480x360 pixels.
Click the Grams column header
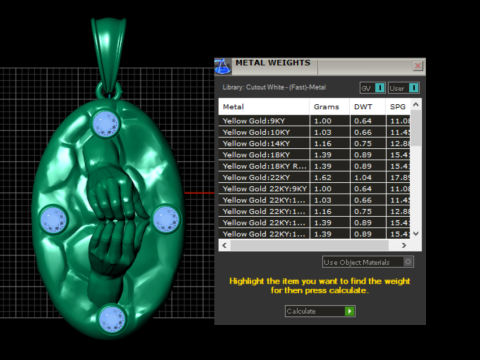point(330,107)
